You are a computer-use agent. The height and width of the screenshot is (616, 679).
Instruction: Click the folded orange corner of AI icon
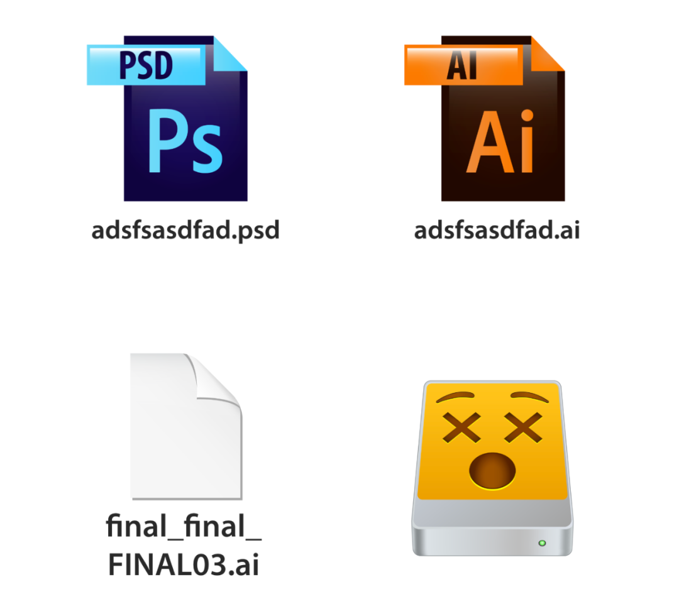[548, 53]
